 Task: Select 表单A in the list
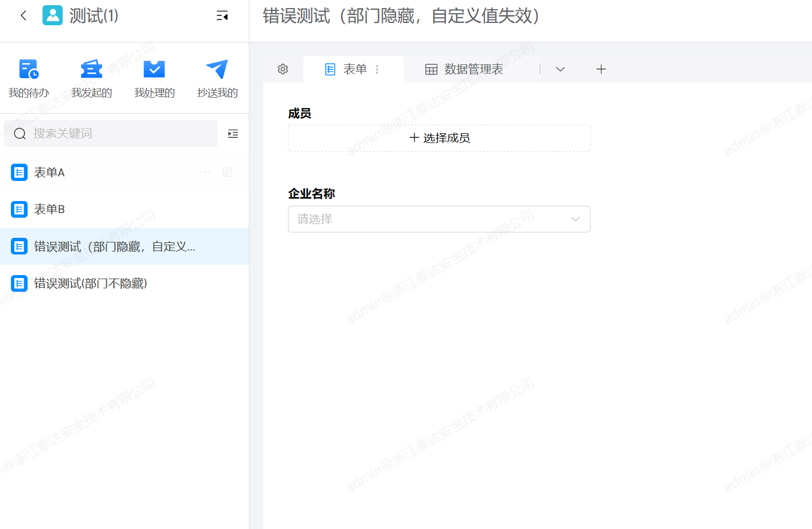(124, 172)
